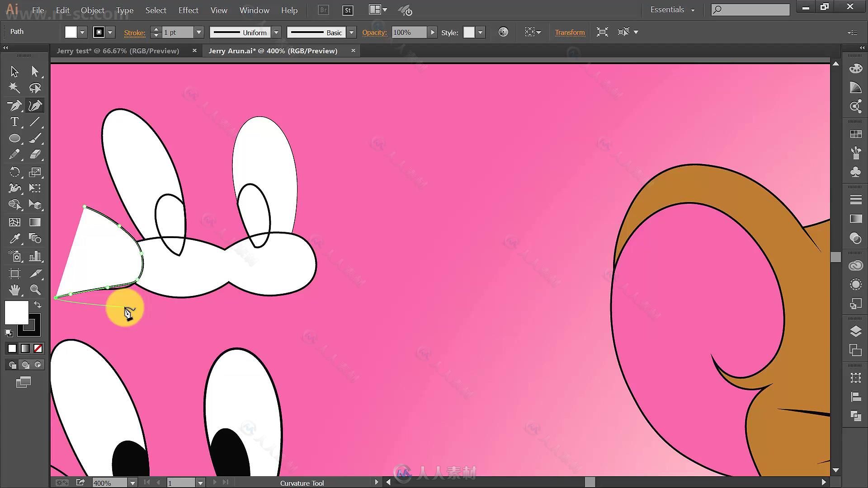The height and width of the screenshot is (488, 868).
Task: Select the Zoom tool
Action: (x=35, y=290)
